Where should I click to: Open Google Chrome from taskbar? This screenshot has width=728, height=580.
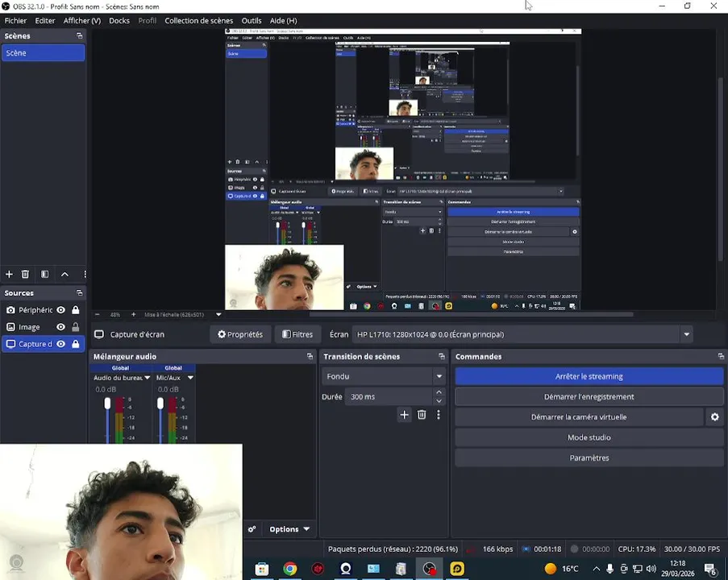tap(290, 569)
